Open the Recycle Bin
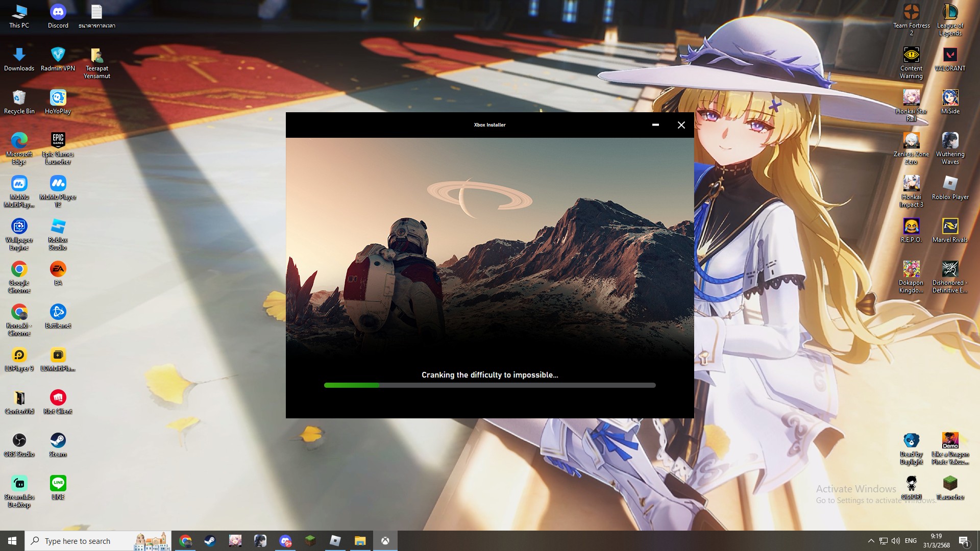The width and height of the screenshot is (980, 551). pyautogui.click(x=19, y=102)
